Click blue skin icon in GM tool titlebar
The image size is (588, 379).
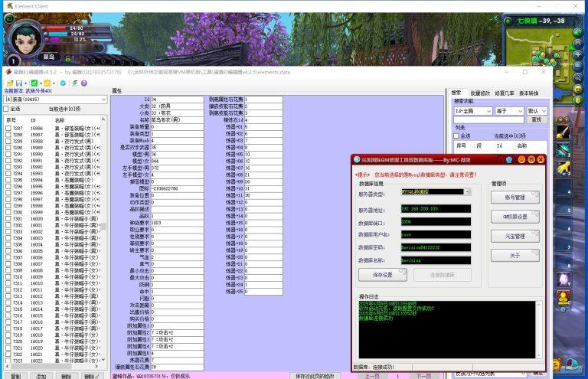(x=509, y=160)
